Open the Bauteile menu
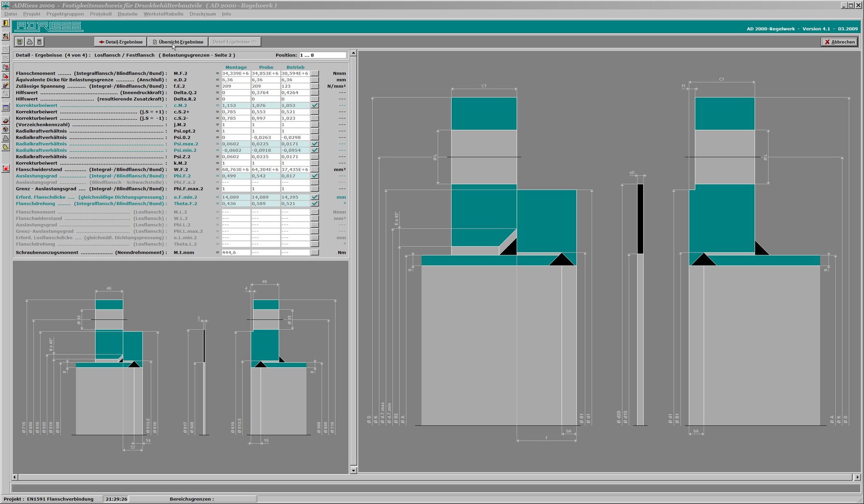Viewport: 864px width, 504px height. point(127,14)
